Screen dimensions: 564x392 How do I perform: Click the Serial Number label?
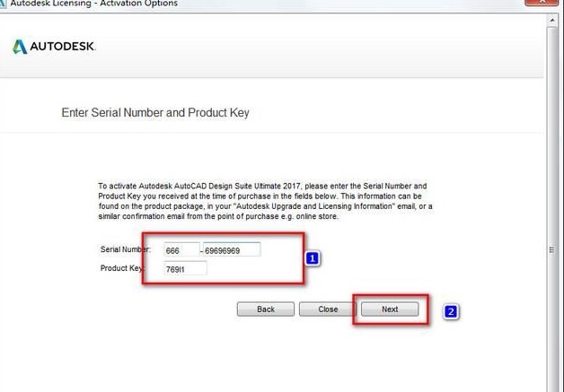click(x=126, y=249)
